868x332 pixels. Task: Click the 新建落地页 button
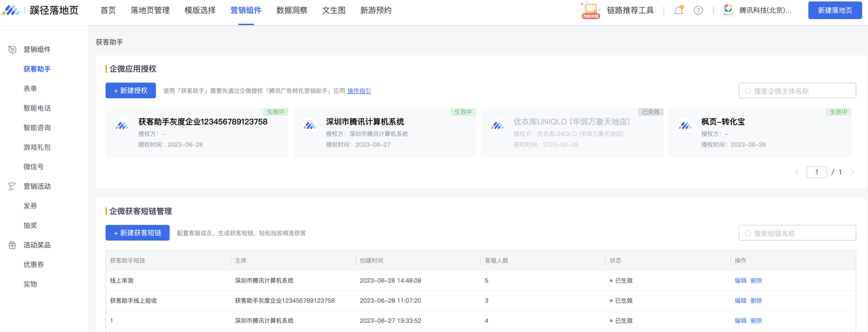pos(835,10)
